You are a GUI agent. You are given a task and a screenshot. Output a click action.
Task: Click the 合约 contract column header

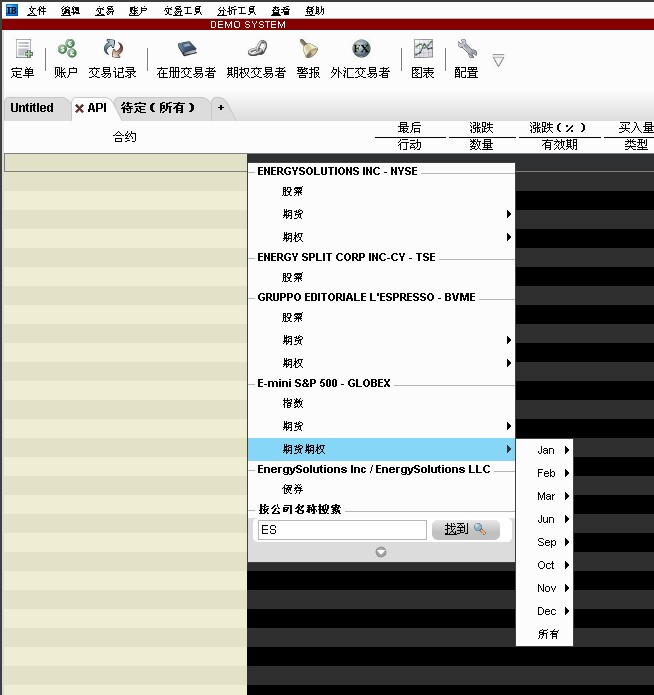point(125,137)
